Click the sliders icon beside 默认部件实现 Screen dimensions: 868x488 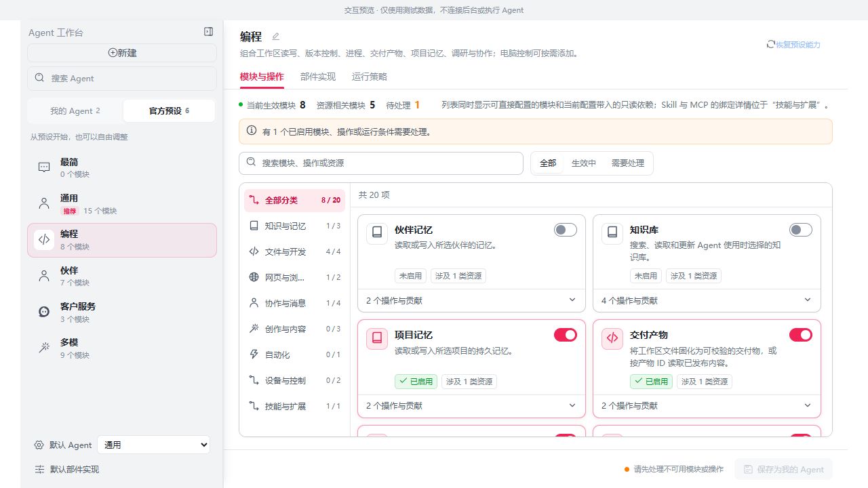tap(39, 469)
